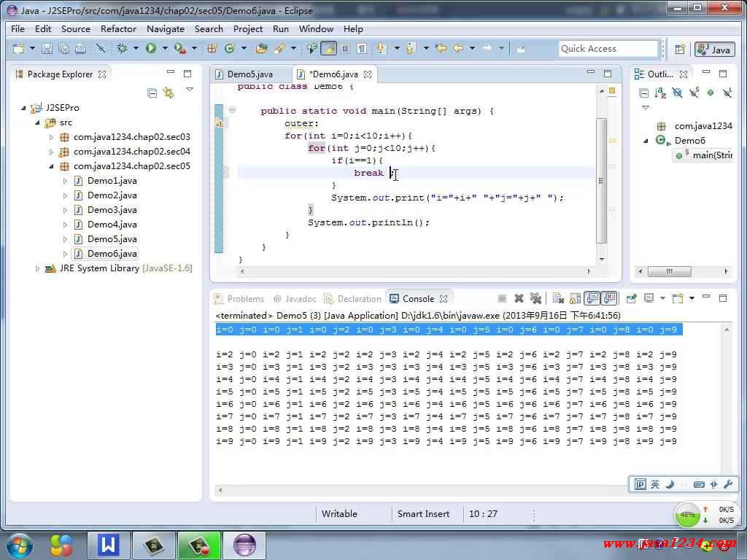Click the Run Last Tool coverage icon
This screenshot has width=747, height=560.
pyautogui.click(x=179, y=48)
